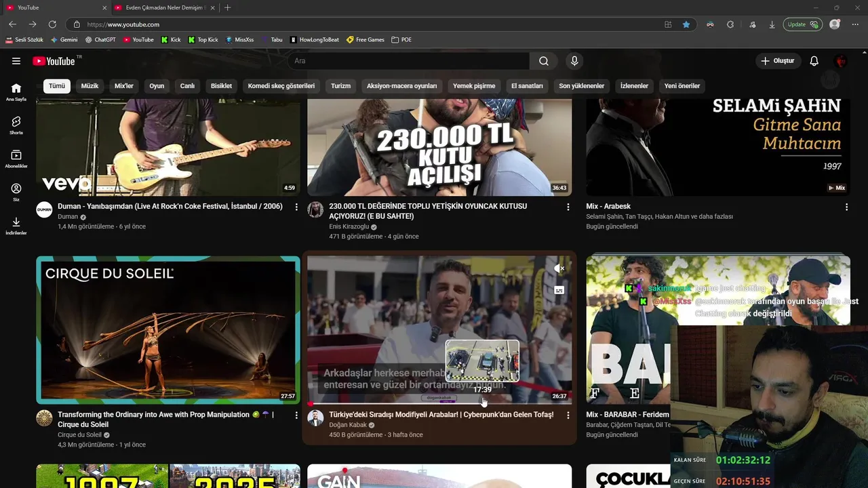The width and height of the screenshot is (868, 488).
Task: Open the Duman - Yanıbaşımdan video title
Action: click(x=170, y=206)
